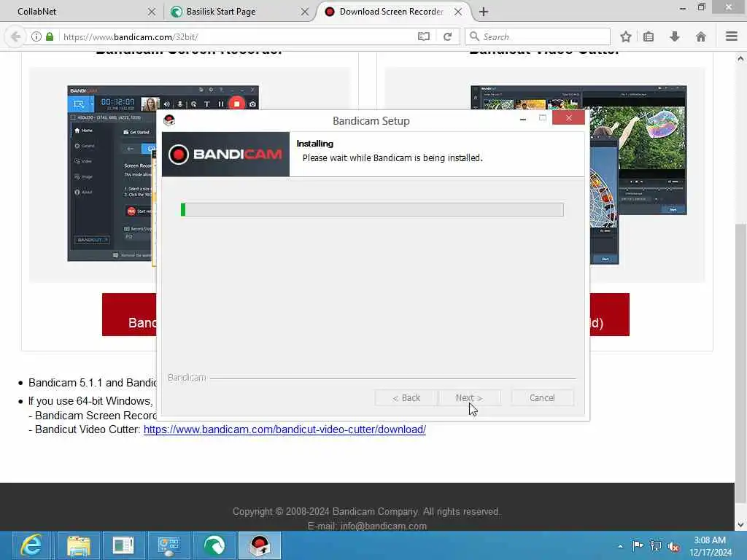The height and width of the screenshot is (560, 747).
Task: Open a new browser tab
Action: (x=484, y=12)
